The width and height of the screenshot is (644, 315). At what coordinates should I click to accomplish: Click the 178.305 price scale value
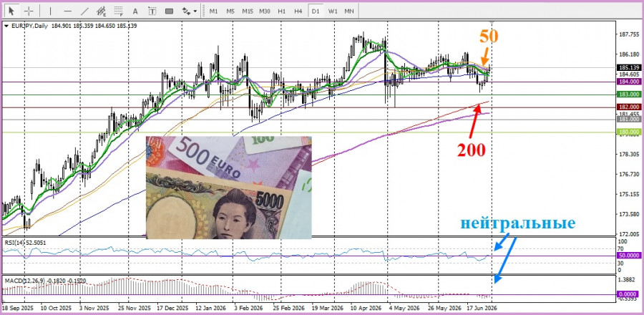click(x=628, y=154)
